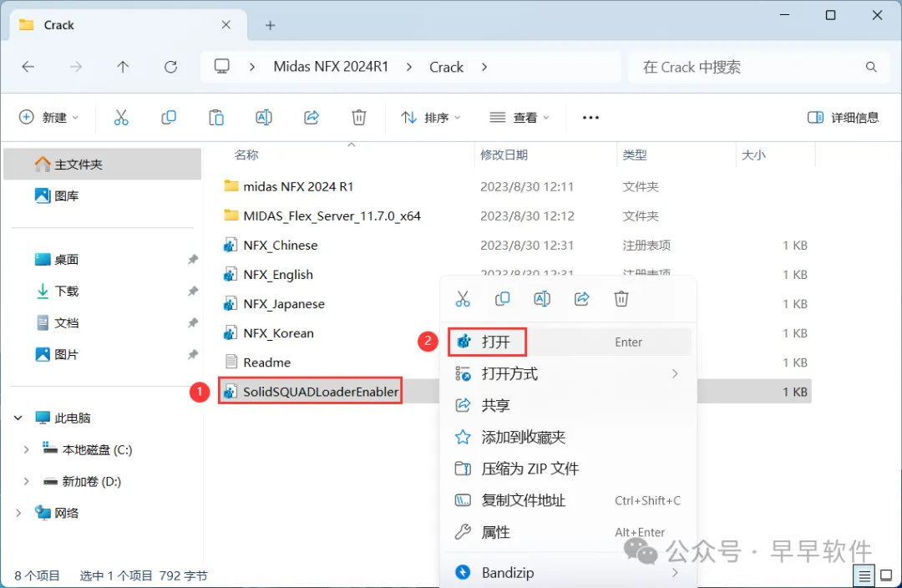Image resolution: width=902 pixels, height=588 pixels.
Task: Go up one folder level
Action: click(x=123, y=67)
